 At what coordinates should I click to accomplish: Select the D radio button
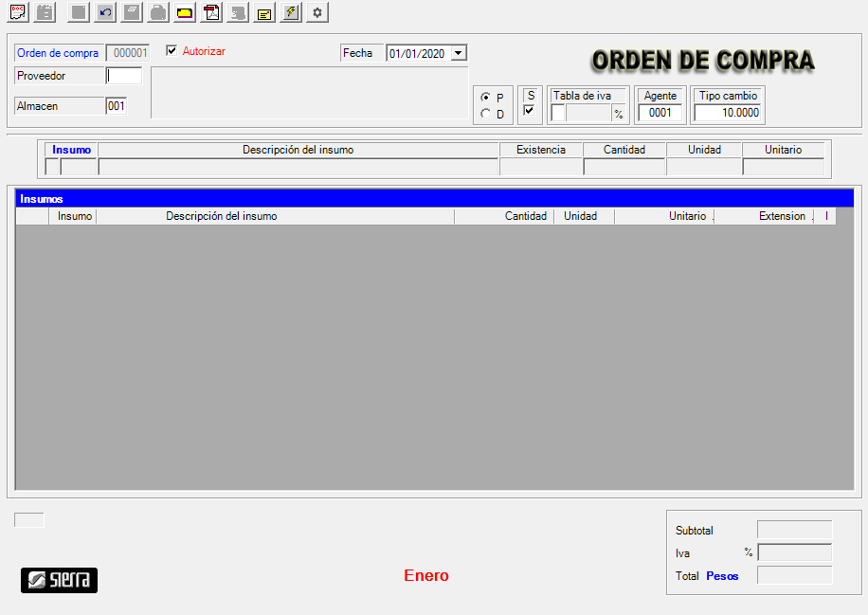pyautogui.click(x=486, y=115)
